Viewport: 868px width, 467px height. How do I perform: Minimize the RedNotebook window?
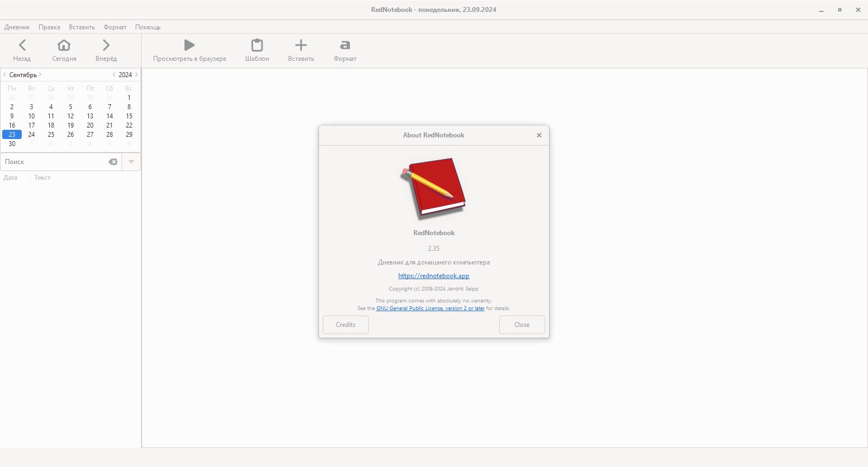coord(822,10)
